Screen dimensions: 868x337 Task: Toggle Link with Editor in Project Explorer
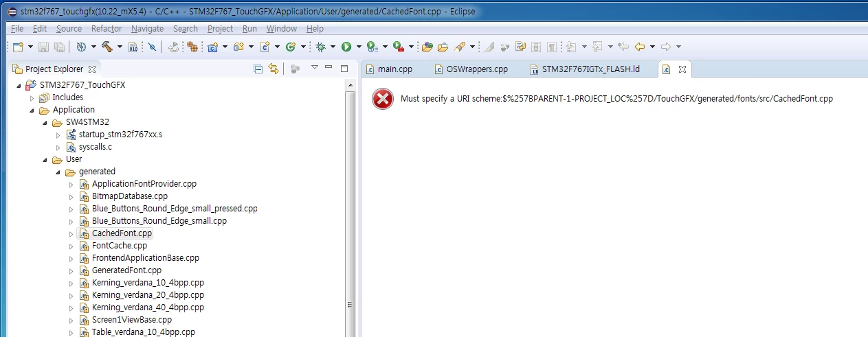coord(274,69)
